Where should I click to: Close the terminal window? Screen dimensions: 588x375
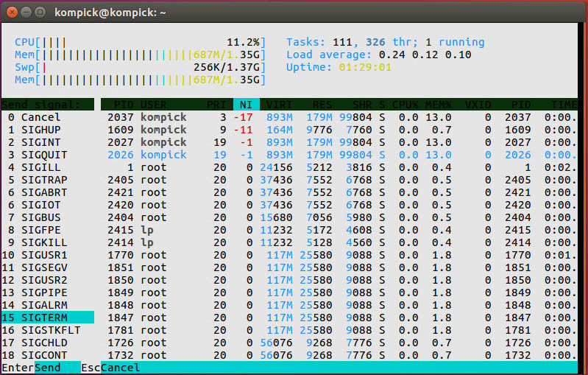coord(12,13)
